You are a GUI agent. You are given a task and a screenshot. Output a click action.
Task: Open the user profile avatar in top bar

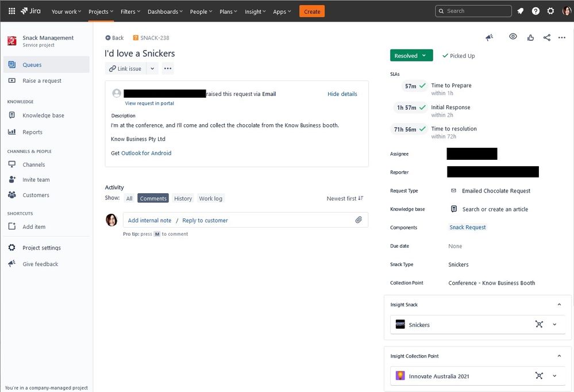[x=567, y=11]
